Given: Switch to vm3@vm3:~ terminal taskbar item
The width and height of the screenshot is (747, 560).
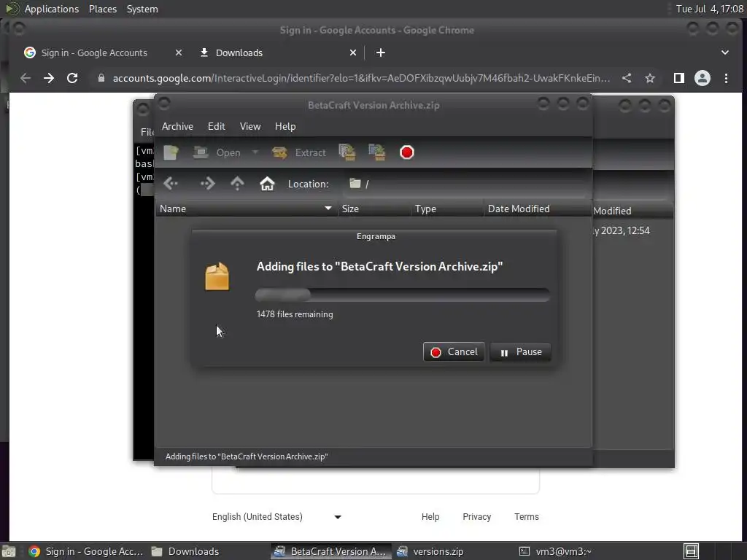Looking at the screenshot, I should (x=555, y=551).
